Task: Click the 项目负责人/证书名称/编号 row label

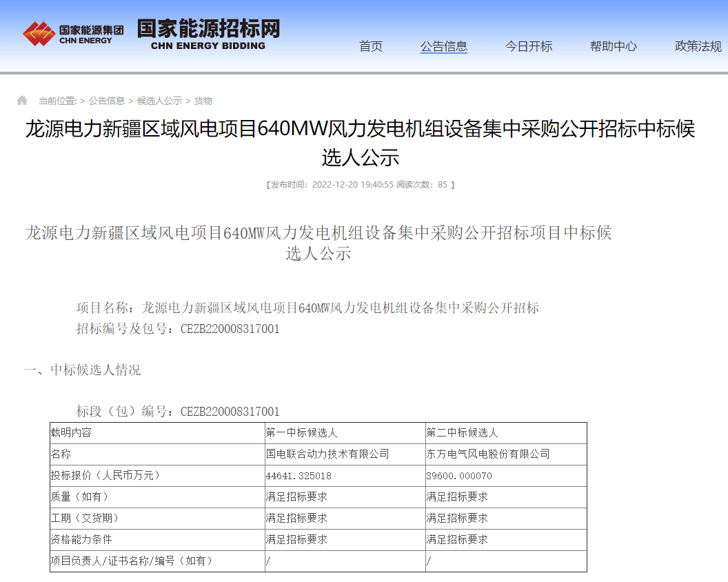Action: (157, 561)
